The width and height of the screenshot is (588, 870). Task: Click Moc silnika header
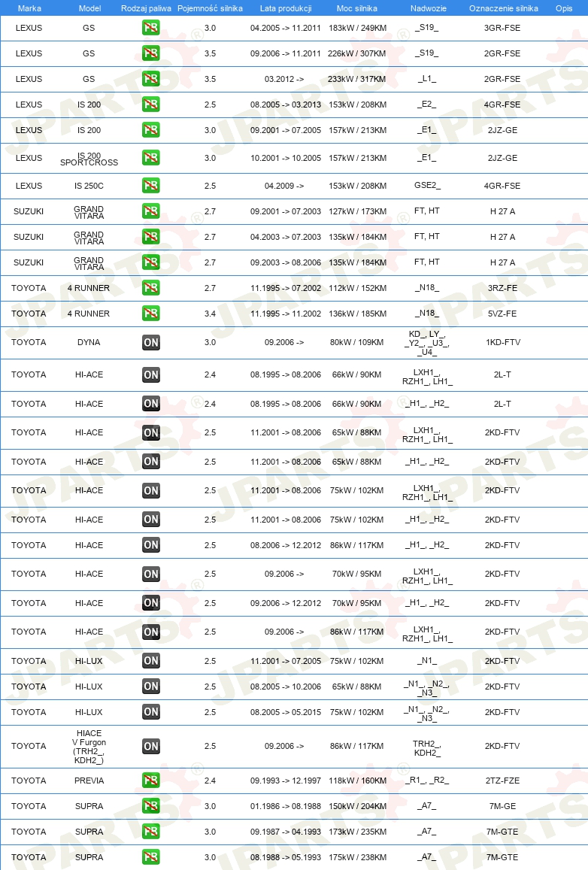pos(356,8)
